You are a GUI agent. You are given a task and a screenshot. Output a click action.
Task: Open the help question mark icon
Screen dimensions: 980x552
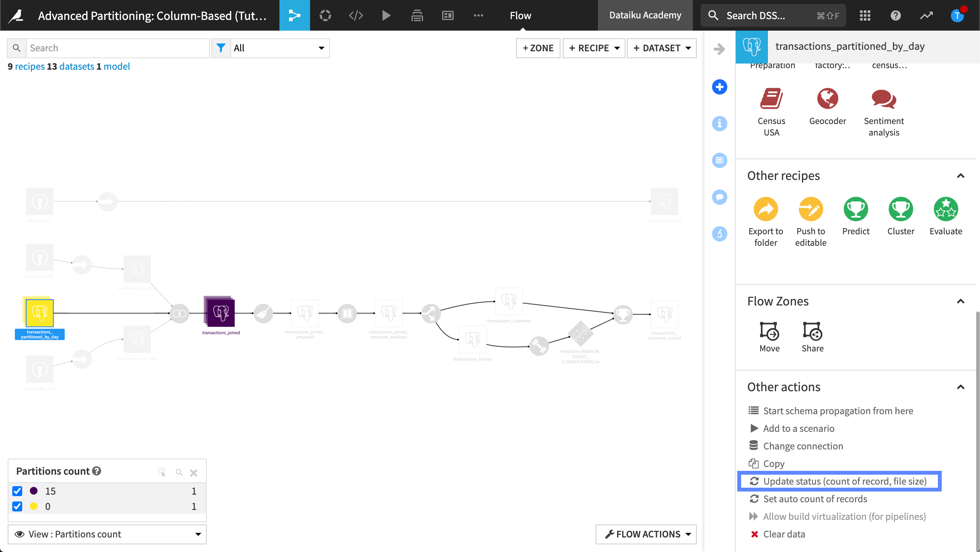coord(895,15)
